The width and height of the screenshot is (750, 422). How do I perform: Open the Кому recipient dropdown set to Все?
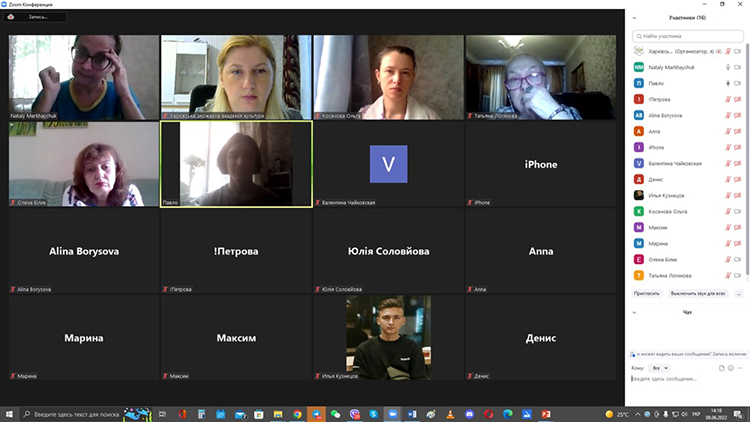click(x=660, y=368)
